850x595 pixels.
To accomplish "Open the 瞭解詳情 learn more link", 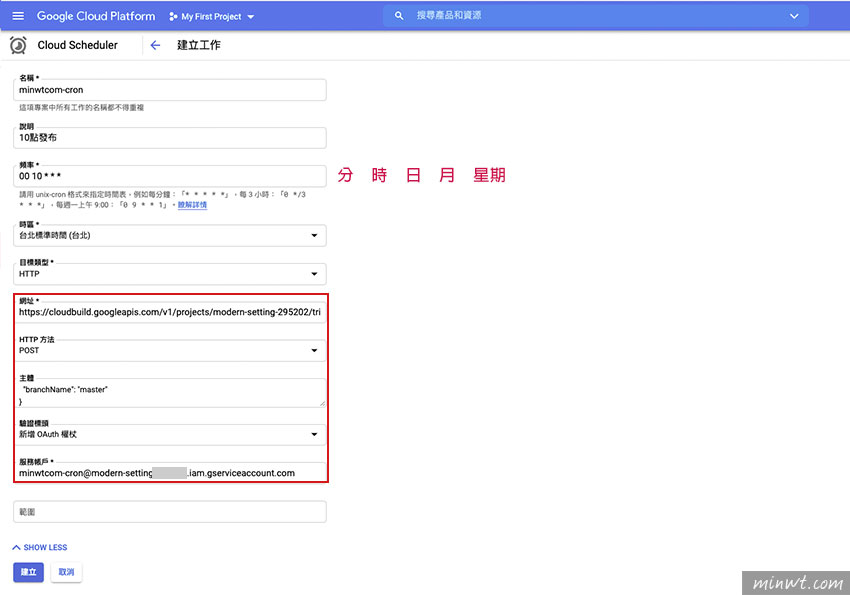I will pyautogui.click(x=192, y=205).
